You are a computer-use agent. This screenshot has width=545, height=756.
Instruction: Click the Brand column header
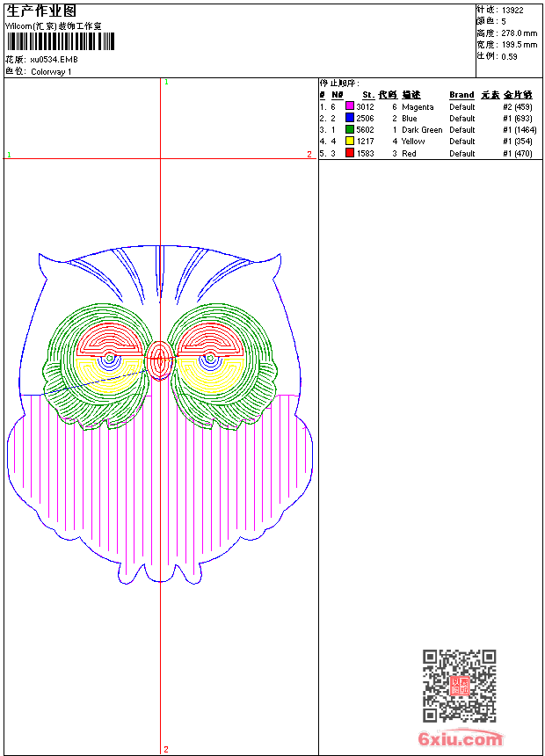461,95
